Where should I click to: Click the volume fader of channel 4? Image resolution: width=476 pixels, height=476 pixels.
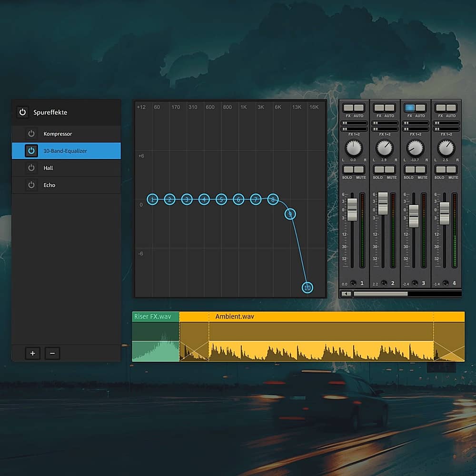click(x=444, y=213)
